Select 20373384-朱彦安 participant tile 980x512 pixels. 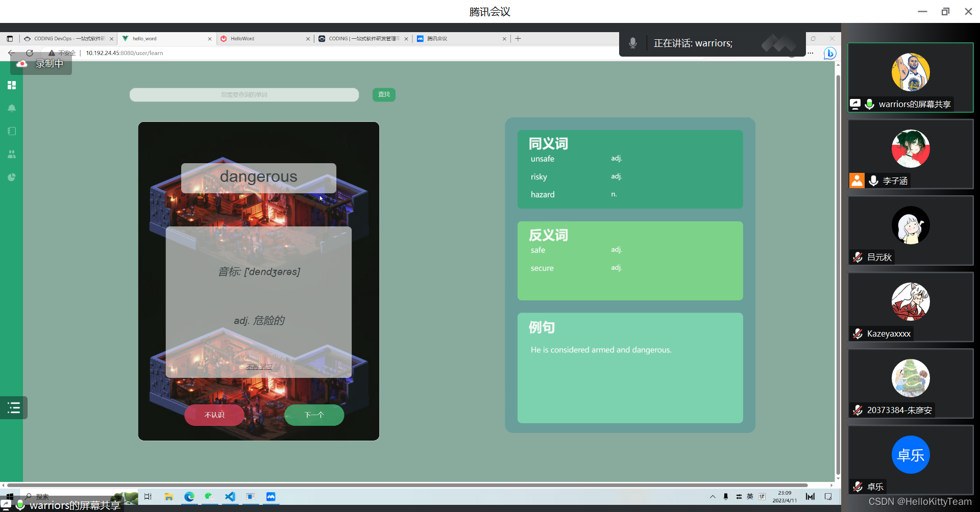tap(911, 383)
